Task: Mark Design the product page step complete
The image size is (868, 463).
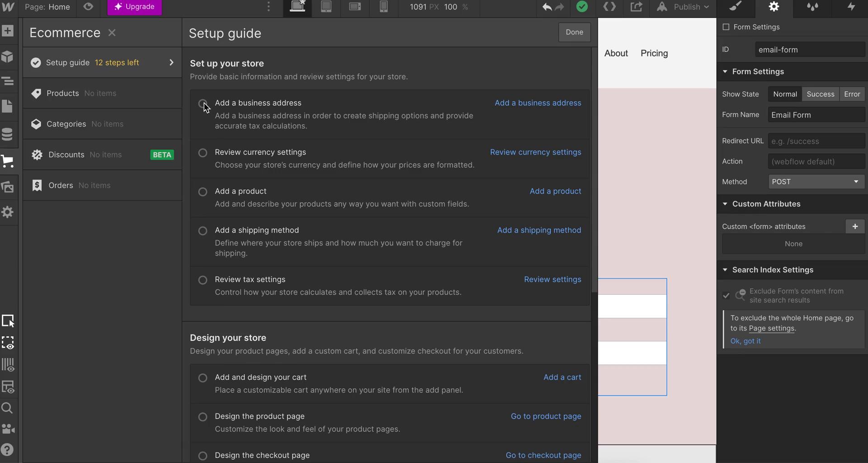Action: (203, 416)
